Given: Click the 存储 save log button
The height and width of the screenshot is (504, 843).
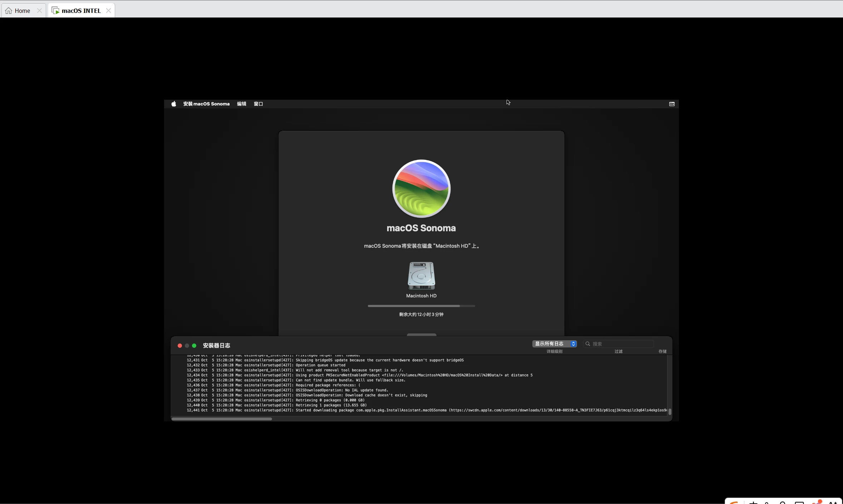Looking at the screenshot, I should [662, 351].
